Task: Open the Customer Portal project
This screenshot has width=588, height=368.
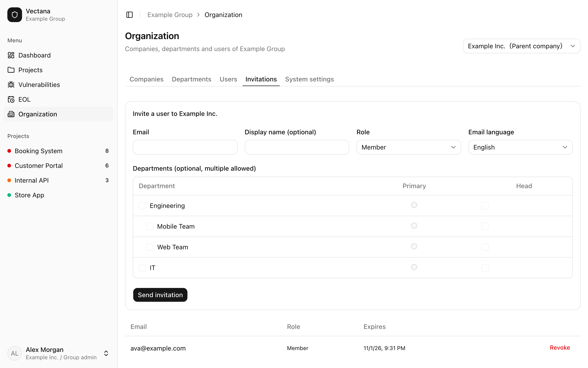Action: 59,166
